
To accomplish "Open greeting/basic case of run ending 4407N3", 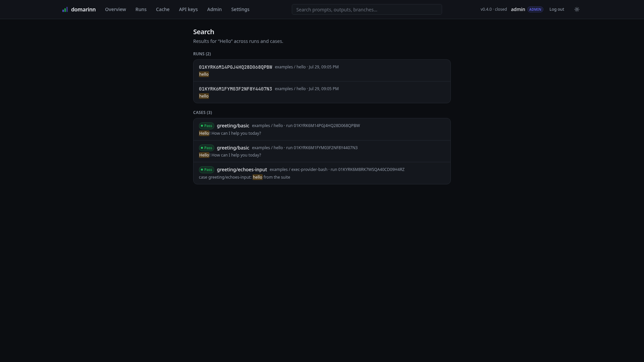I will 322,151.
